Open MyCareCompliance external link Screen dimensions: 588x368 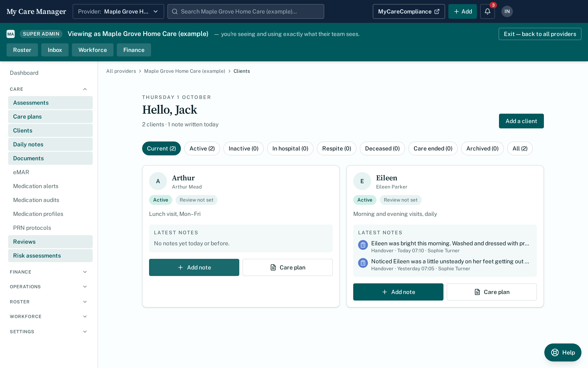point(409,11)
